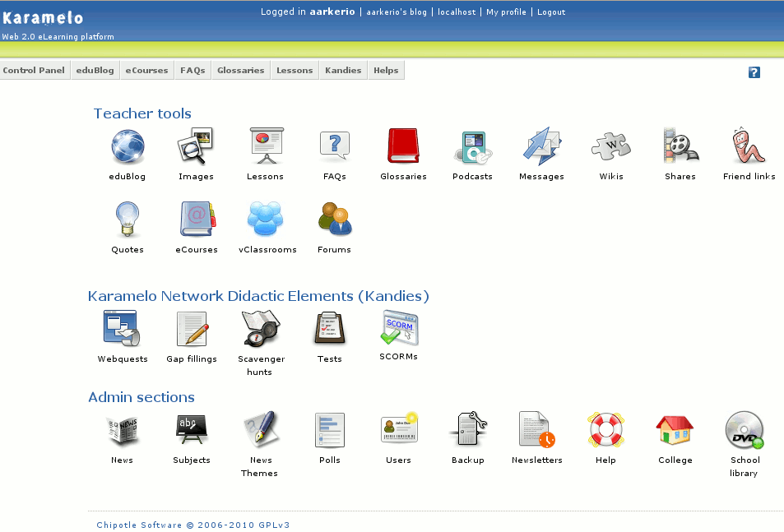Open the Forums users icon
Screen dimensions: 784x532
click(x=335, y=219)
